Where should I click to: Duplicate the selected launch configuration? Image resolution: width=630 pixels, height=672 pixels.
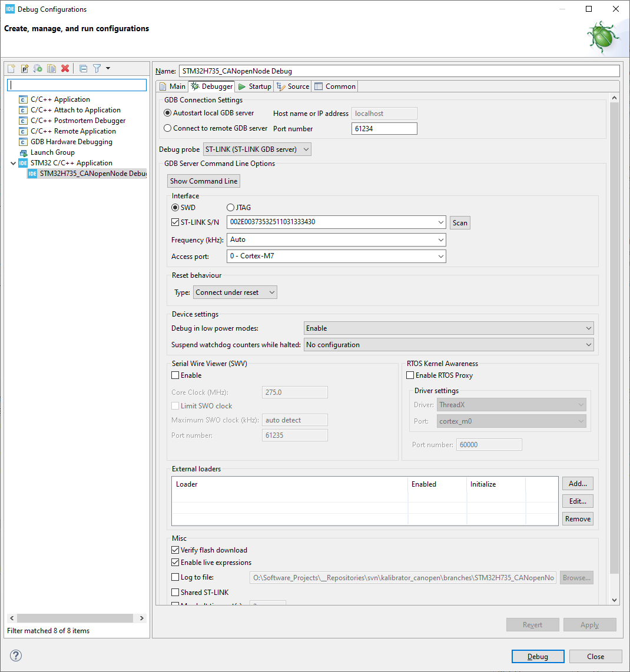tap(51, 68)
